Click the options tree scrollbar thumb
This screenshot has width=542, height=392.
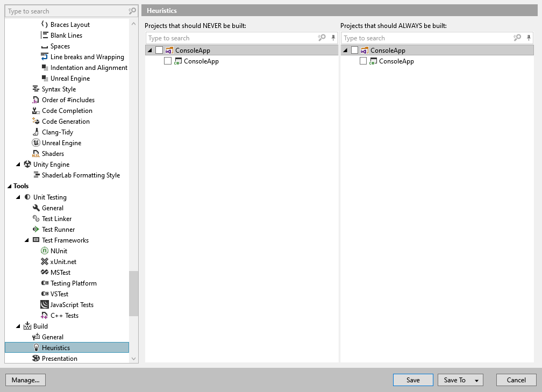coord(133,293)
